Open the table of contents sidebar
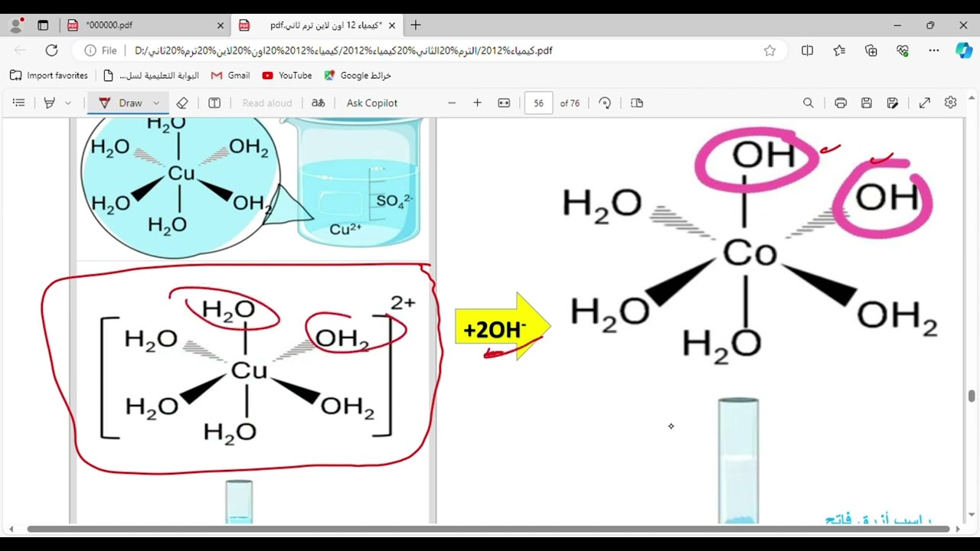Viewport: 980px width, 551px height. (x=19, y=103)
